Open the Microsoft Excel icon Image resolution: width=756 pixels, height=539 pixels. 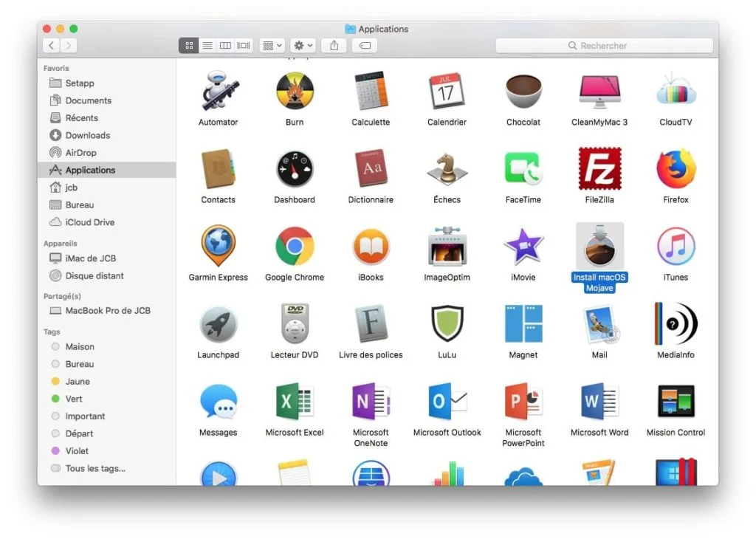coord(295,401)
